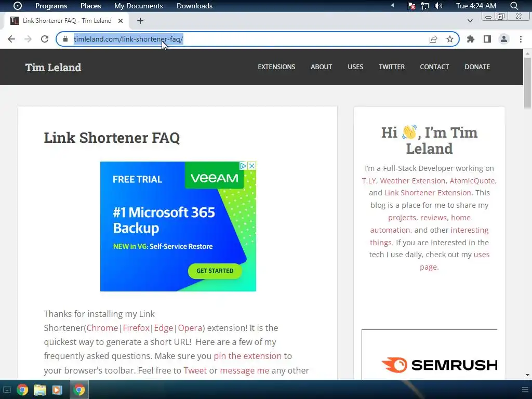Open the file manager taskbar icon
Image resolution: width=532 pixels, height=399 pixels.
pyautogui.click(x=39, y=390)
